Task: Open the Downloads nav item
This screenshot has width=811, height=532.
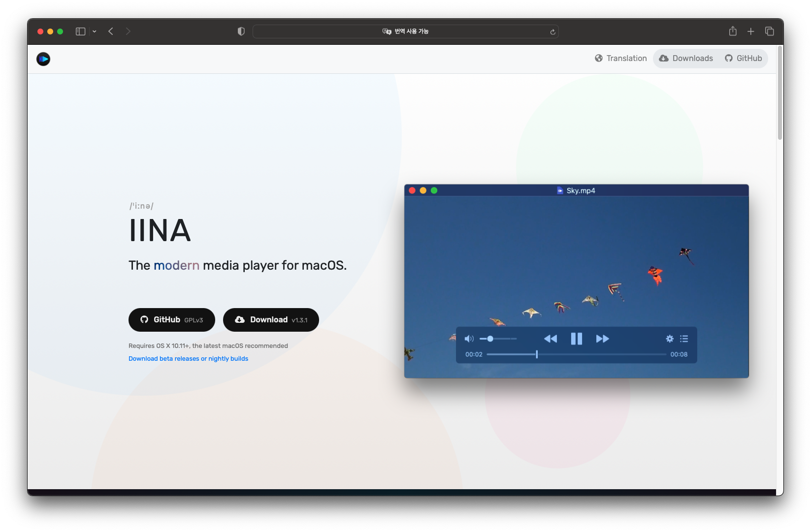Action: (686, 58)
